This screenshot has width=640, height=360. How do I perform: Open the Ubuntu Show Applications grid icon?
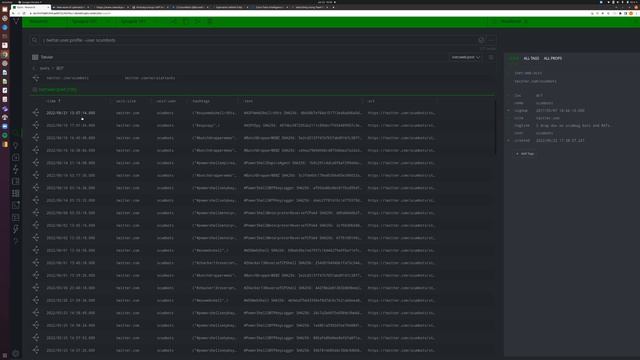pyautogui.click(x=5, y=356)
